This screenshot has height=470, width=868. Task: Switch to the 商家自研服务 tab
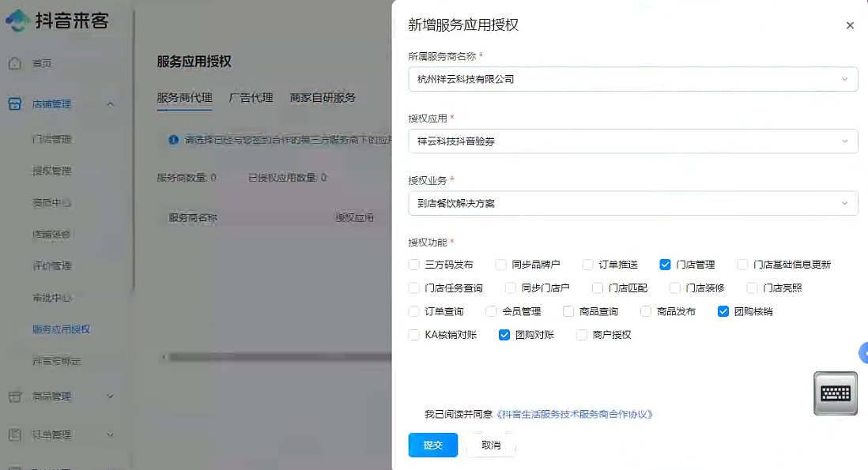point(323,98)
